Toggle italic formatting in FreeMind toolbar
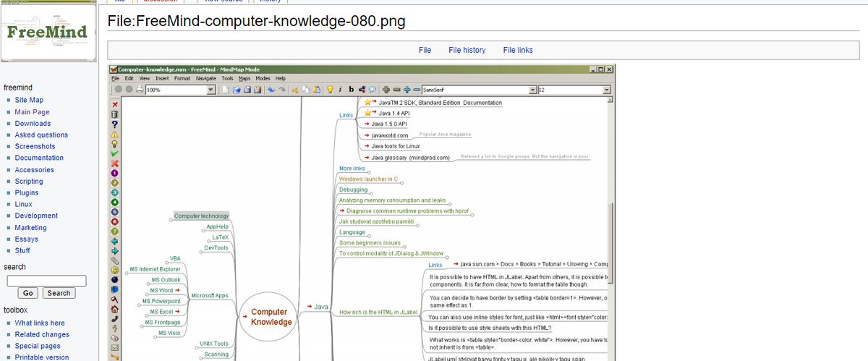Image resolution: width=868 pixels, height=361 pixels. pyautogui.click(x=340, y=90)
